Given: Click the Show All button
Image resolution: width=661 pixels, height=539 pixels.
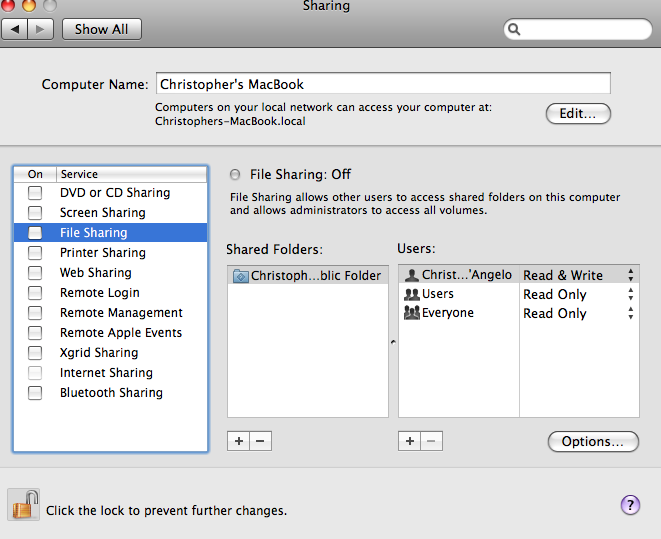Looking at the screenshot, I should [x=102, y=29].
